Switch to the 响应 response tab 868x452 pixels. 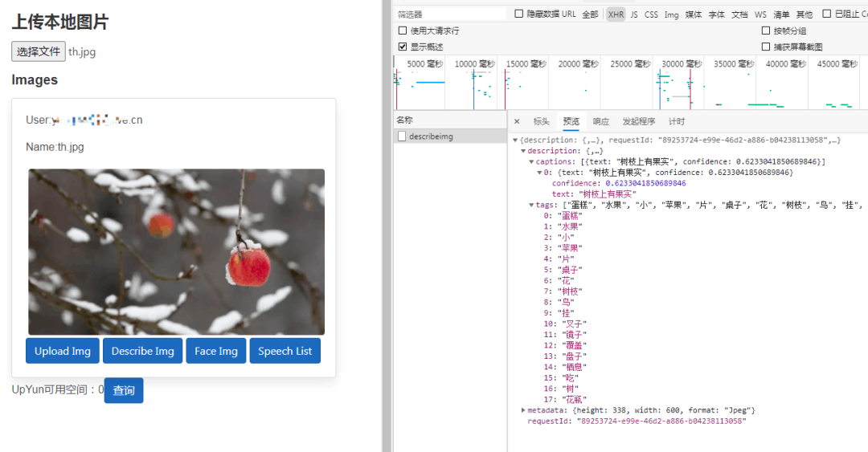[x=600, y=121]
